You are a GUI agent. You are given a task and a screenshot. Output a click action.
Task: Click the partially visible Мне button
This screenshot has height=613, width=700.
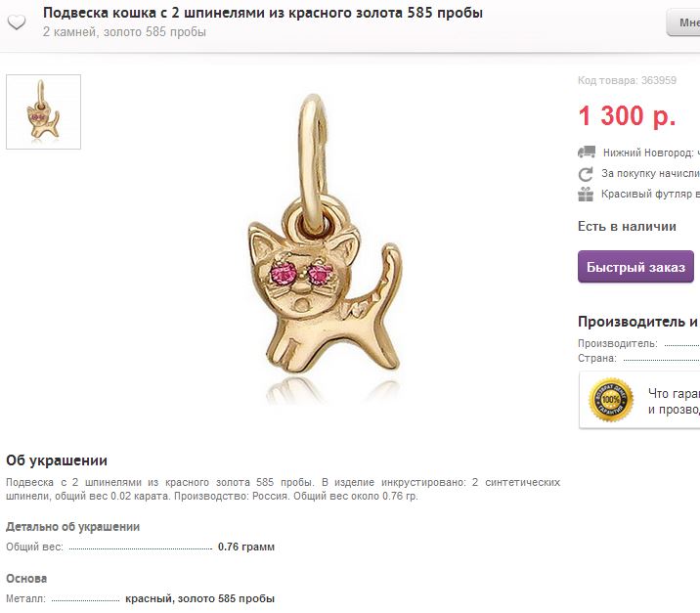pos(683,22)
